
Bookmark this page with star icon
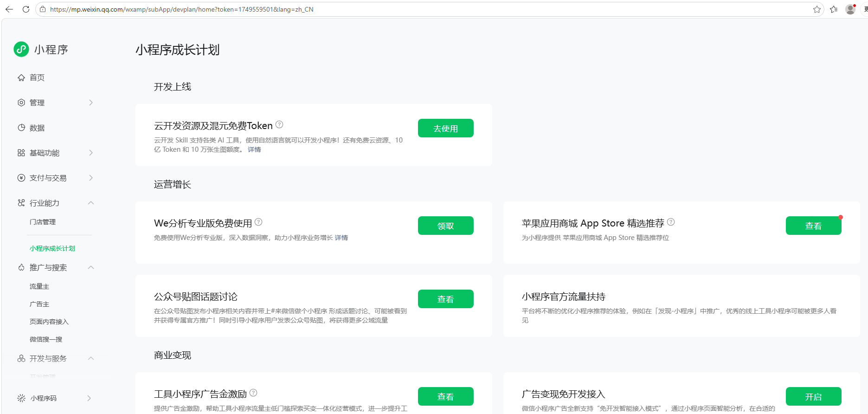click(x=817, y=9)
